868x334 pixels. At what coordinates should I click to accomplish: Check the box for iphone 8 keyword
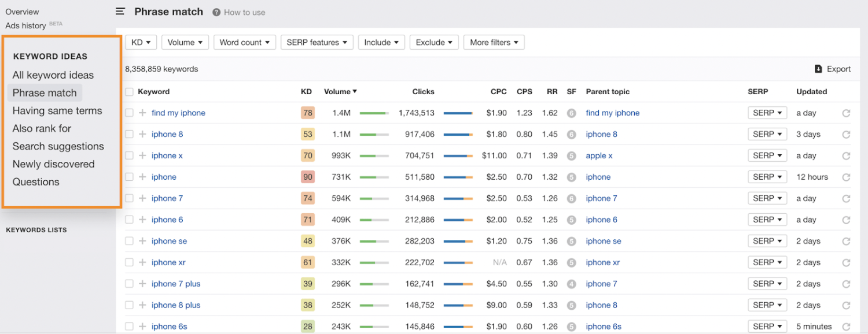point(129,135)
